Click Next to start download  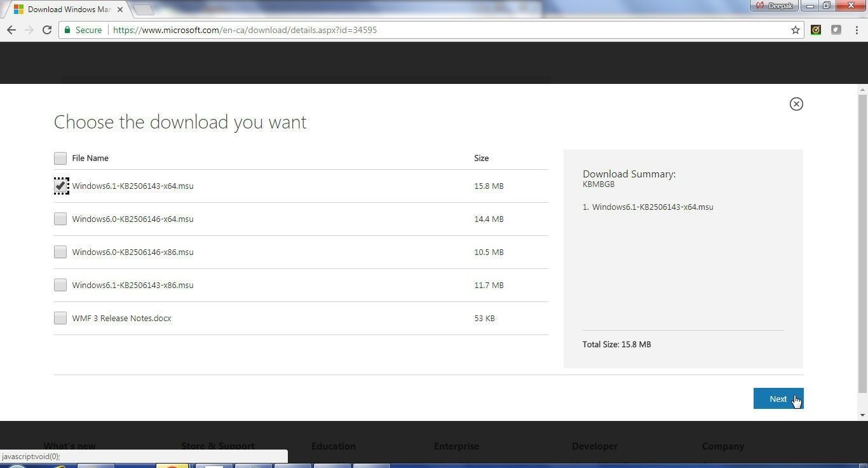[778, 399]
